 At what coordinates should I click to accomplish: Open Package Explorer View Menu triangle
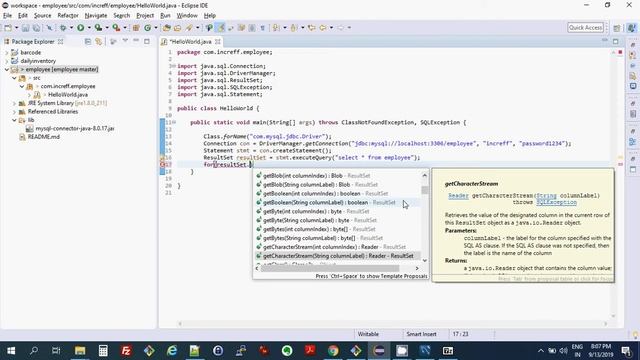(125, 41)
